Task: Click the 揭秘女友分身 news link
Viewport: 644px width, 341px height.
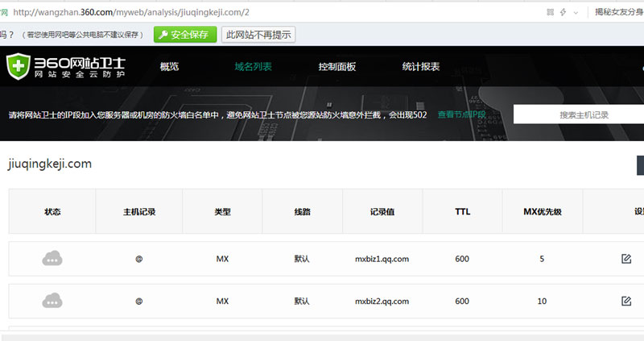Action: pyautogui.click(x=619, y=12)
